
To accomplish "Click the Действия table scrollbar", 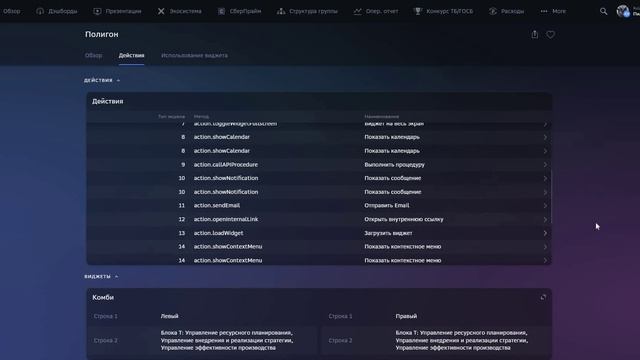I will pos(551,197).
